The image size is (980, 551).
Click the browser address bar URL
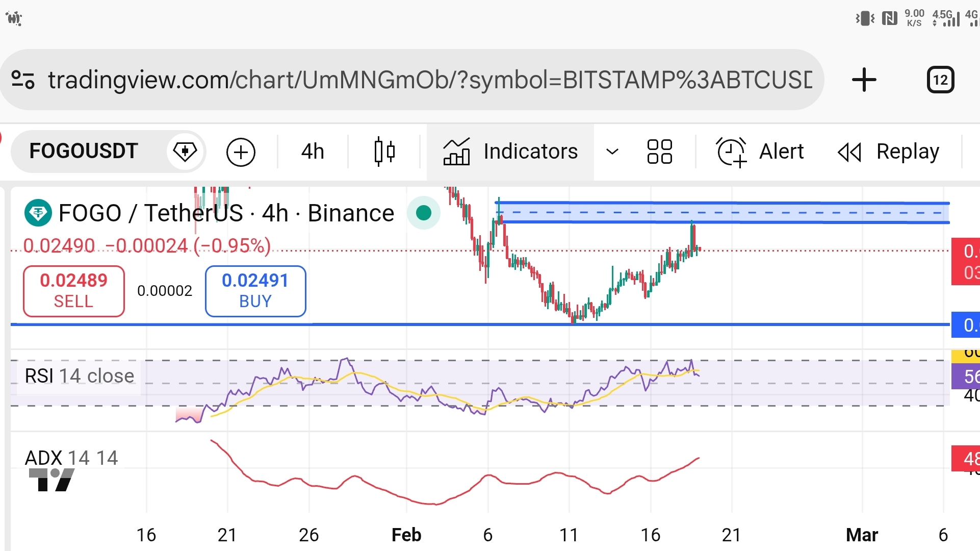pyautogui.click(x=429, y=80)
